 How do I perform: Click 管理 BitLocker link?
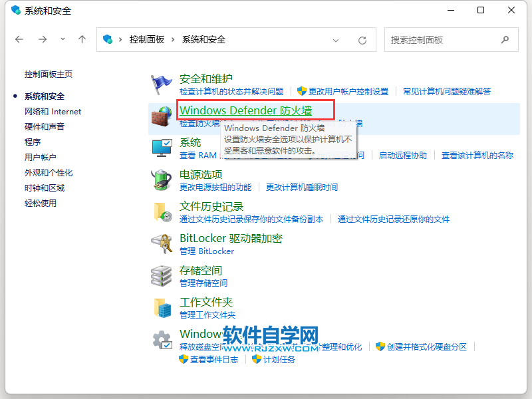click(207, 251)
